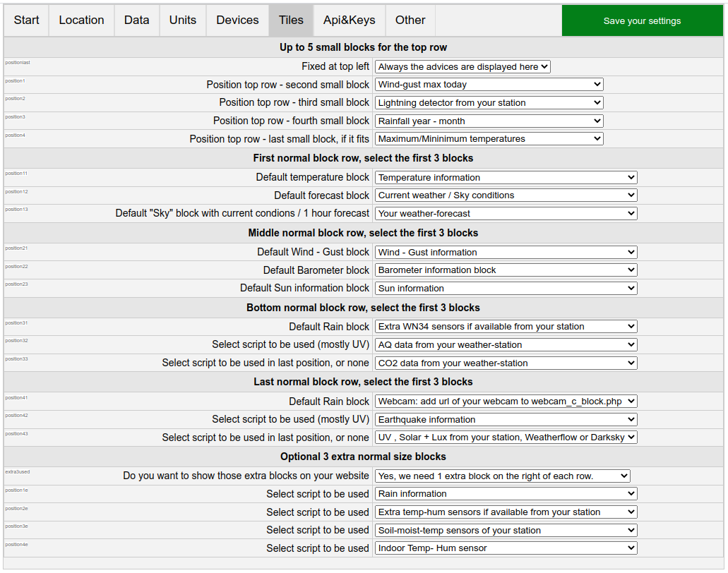Open the Start tab
This screenshot has width=728, height=573.
tap(26, 20)
